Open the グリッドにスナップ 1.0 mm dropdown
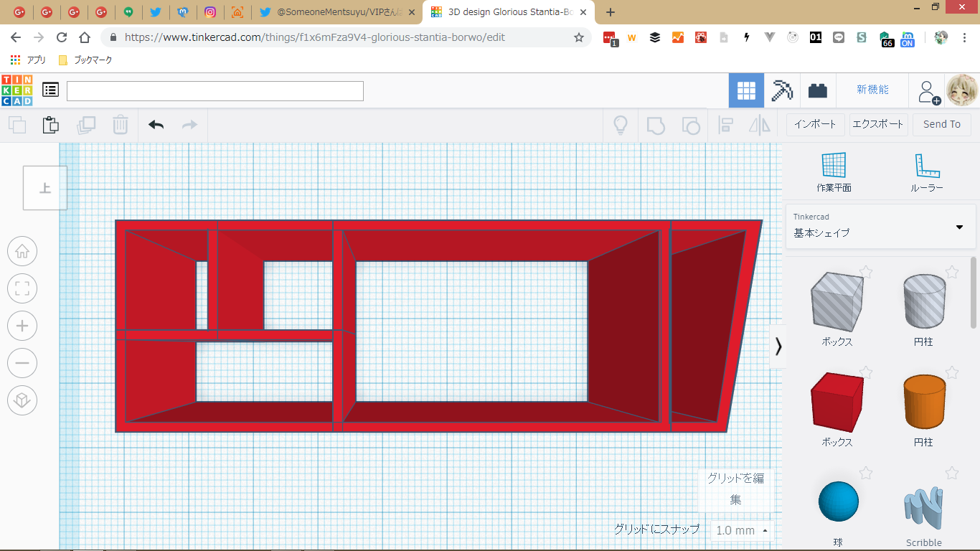Image resolution: width=980 pixels, height=551 pixels. coord(741,530)
